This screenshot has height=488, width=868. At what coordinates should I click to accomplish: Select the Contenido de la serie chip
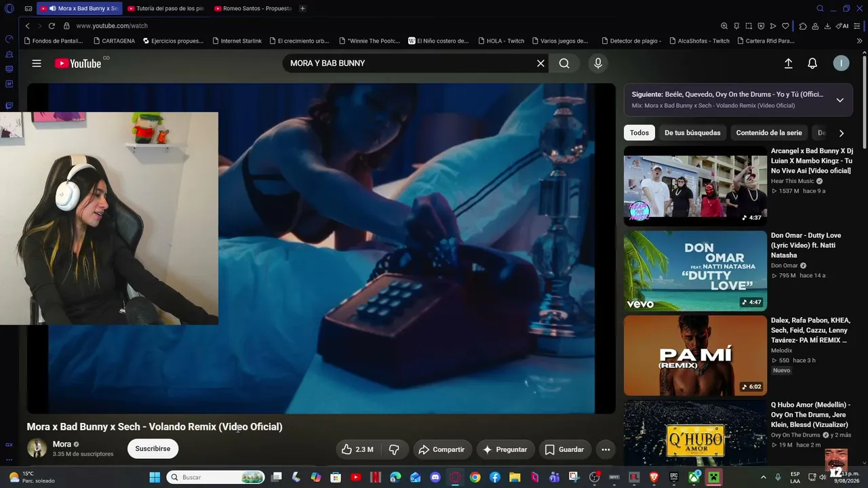click(769, 133)
